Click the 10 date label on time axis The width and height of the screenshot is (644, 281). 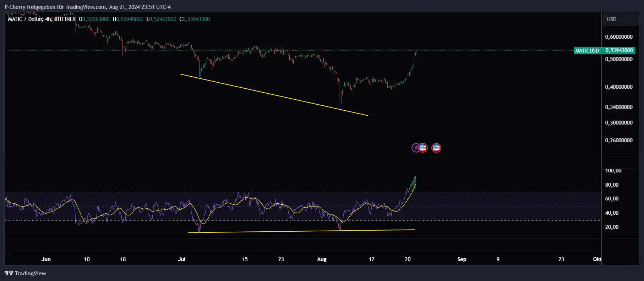(x=87, y=259)
